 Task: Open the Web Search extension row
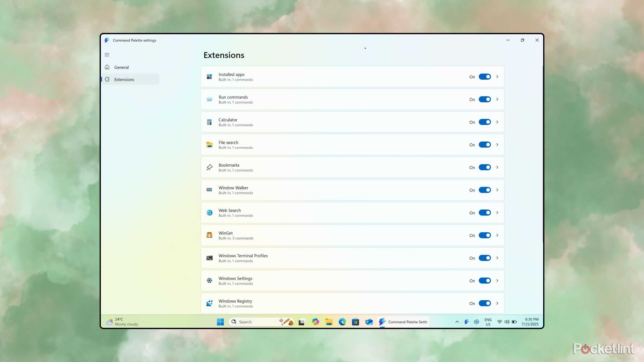[327, 213]
